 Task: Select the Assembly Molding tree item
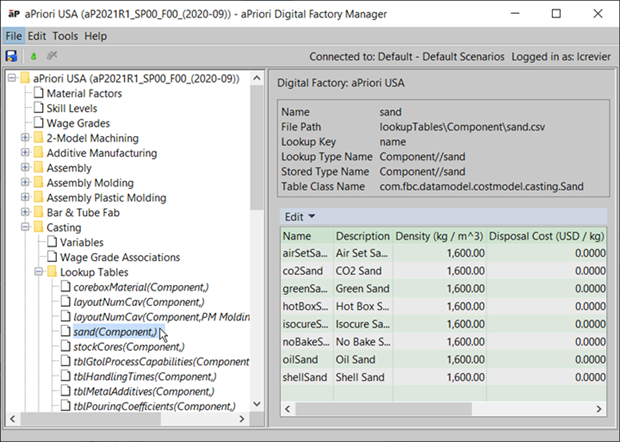[90, 183]
